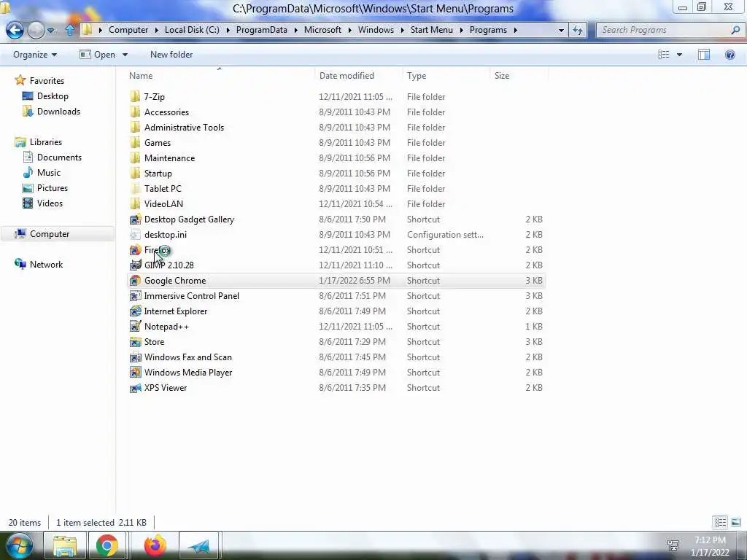Select the Google Chrome shortcut icon
This screenshot has height=560, width=747.
[135, 281]
